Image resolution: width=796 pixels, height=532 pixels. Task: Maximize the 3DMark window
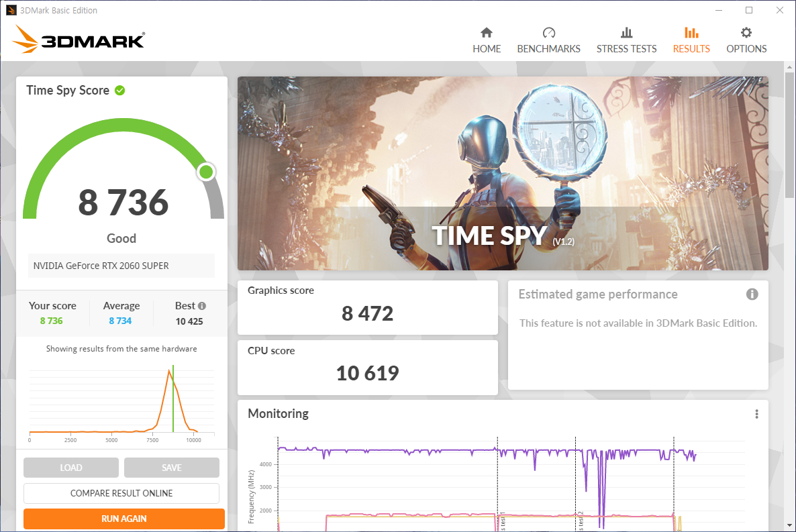click(749, 10)
